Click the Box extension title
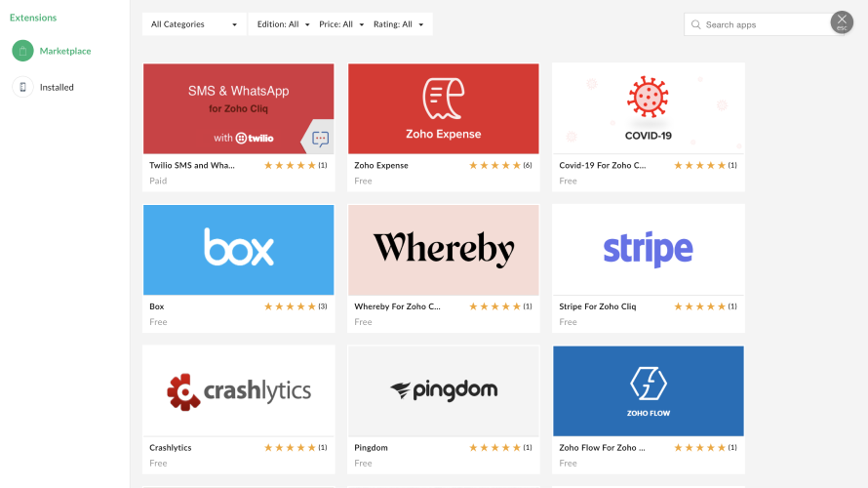The width and height of the screenshot is (868, 488). tap(157, 306)
